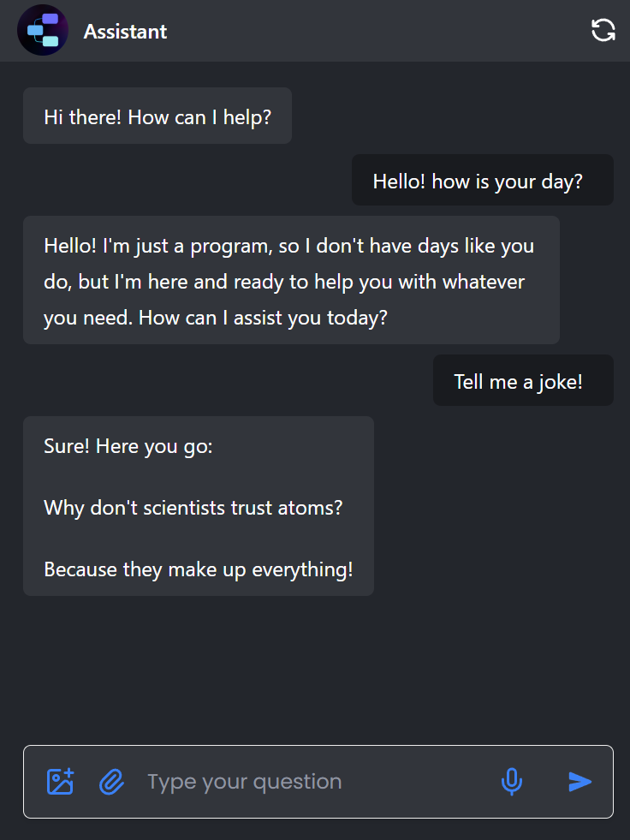The height and width of the screenshot is (840, 630).
Task: Click the assistant's long introduction message
Action: 291,280
